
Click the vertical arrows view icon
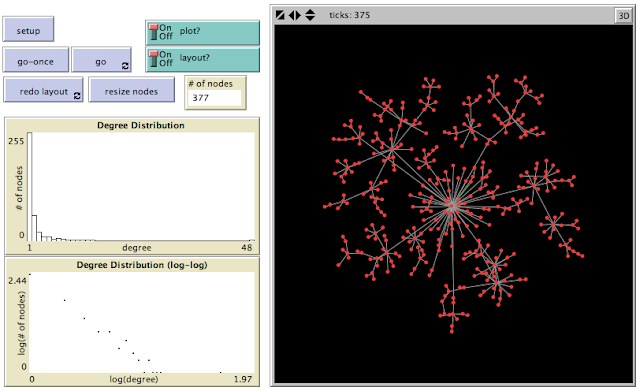click(x=310, y=15)
